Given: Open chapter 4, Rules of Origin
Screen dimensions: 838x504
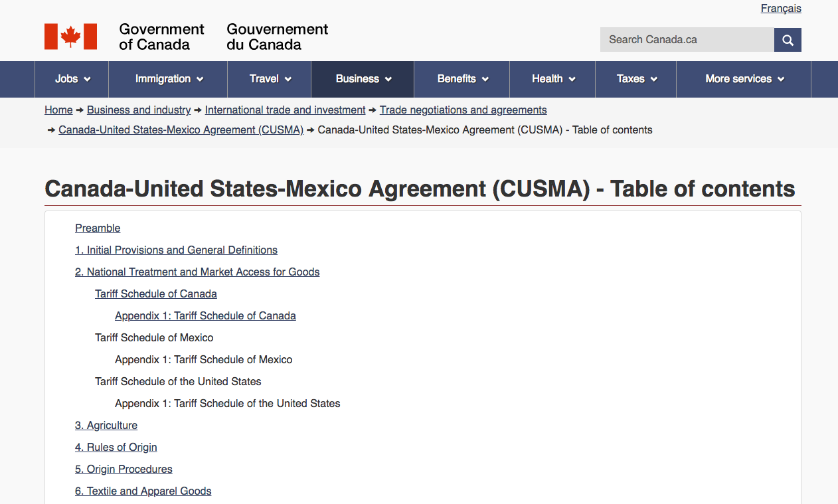Looking at the screenshot, I should (x=116, y=447).
